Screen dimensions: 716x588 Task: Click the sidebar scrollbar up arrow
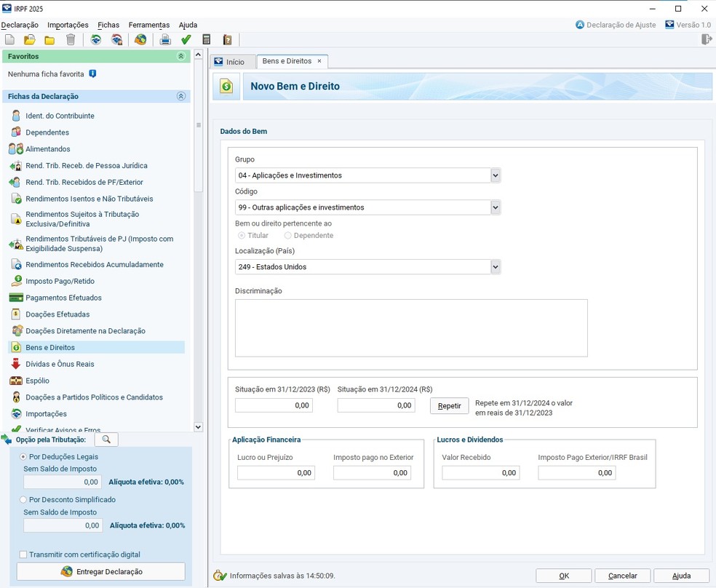[198, 55]
